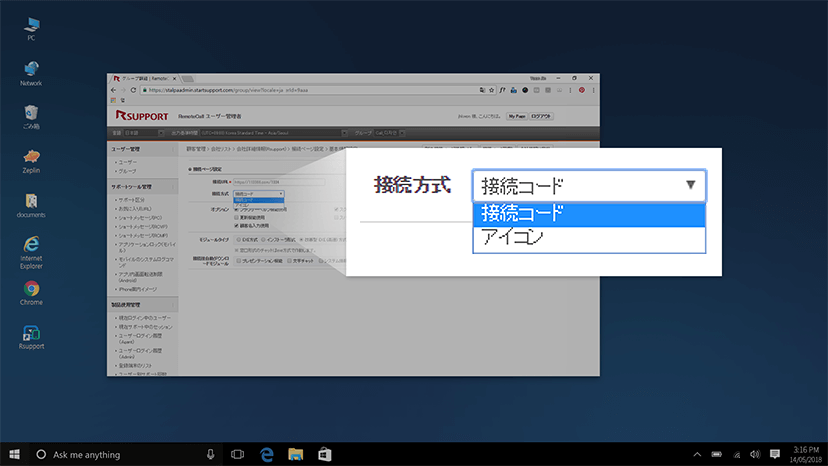Click the My Page button
This screenshot has height=466, width=828.
(516, 116)
